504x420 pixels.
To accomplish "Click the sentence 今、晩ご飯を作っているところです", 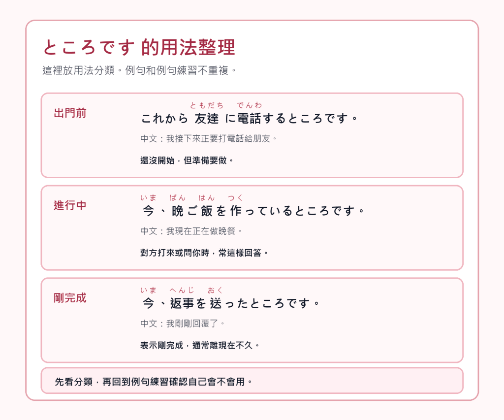I will coord(252,211).
